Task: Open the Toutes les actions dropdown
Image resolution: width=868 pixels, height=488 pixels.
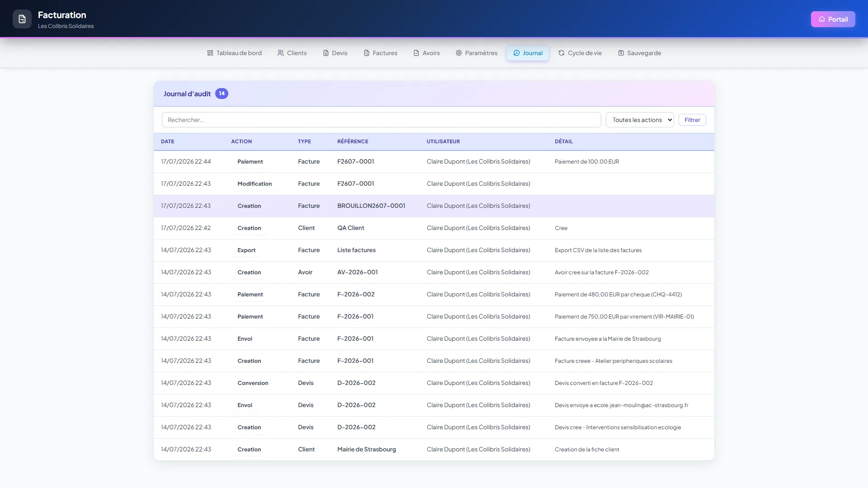Action: click(640, 120)
